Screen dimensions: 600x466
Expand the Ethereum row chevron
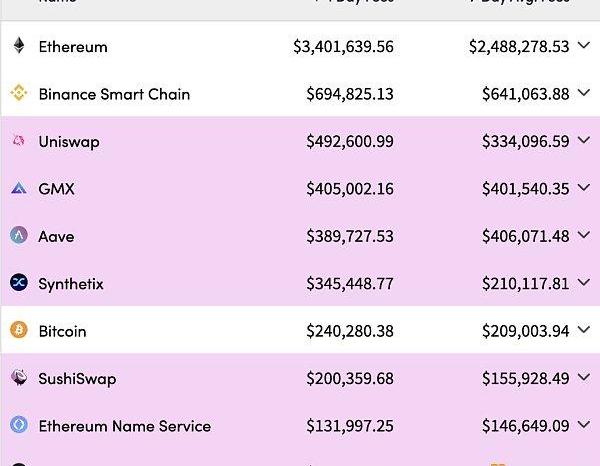coord(584,46)
